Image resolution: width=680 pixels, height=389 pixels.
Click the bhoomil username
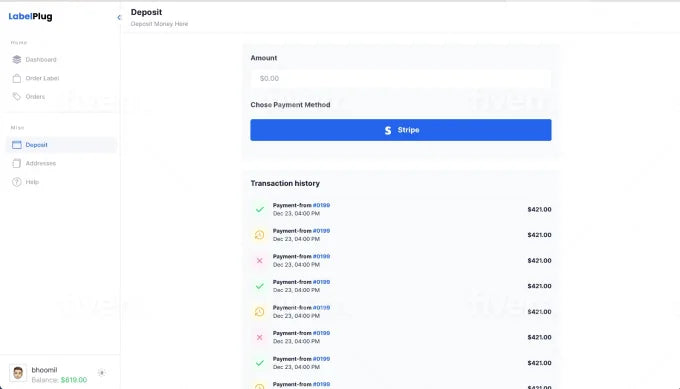click(44, 370)
